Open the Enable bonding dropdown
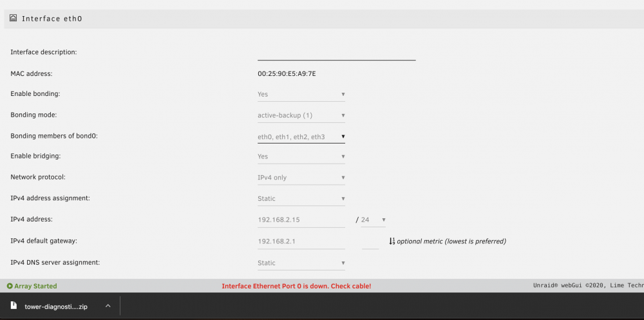The width and height of the screenshot is (644, 320). (301, 94)
